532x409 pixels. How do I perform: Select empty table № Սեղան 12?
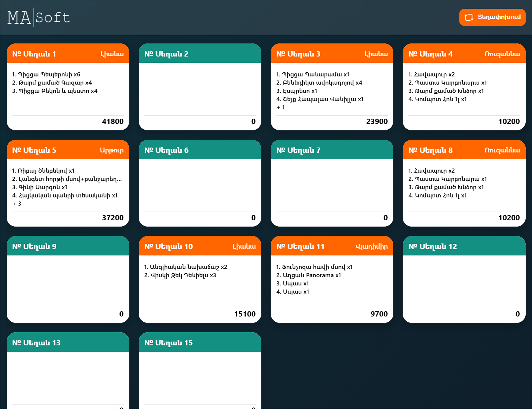point(464,280)
